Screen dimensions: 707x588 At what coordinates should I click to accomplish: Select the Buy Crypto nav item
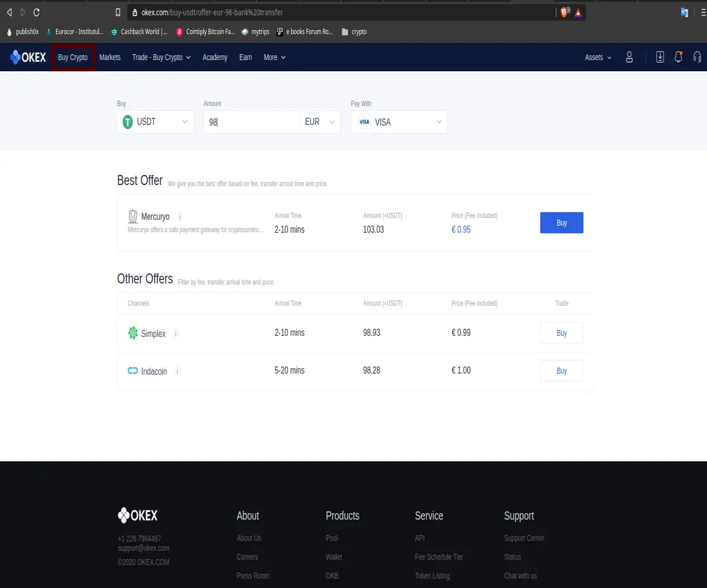tap(73, 57)
